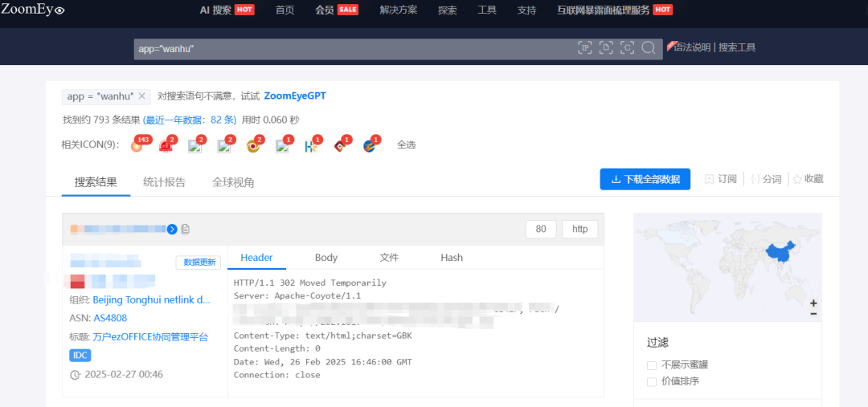Click the domain search icon in search bar
The image size is (868, 407).
tap(606, 47)
